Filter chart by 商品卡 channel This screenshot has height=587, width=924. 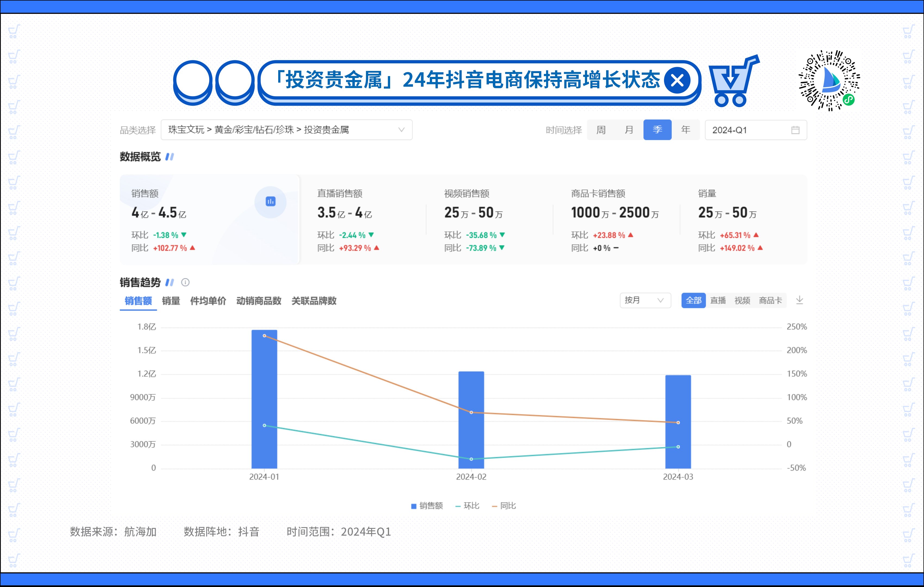pyautogui.click(x=770, y=300)
